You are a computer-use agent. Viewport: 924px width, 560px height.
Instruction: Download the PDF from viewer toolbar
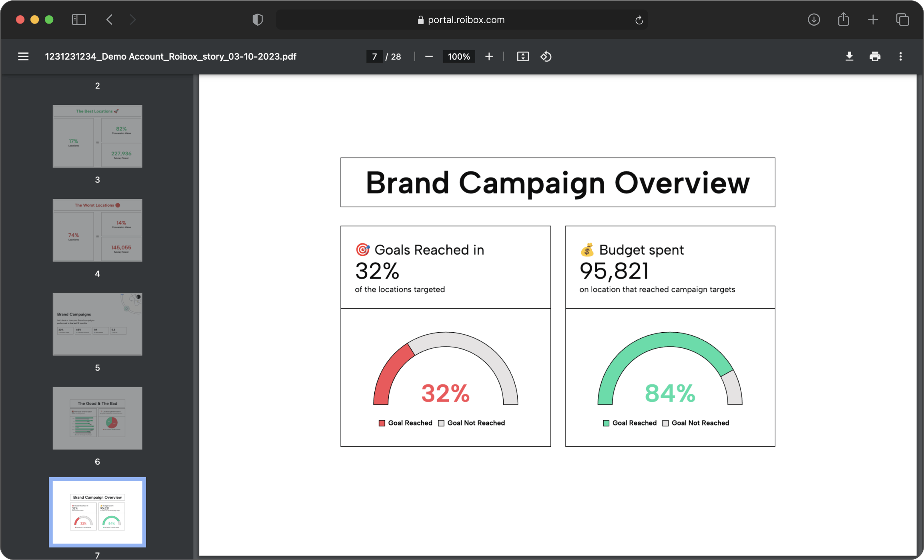click(849, 56)
